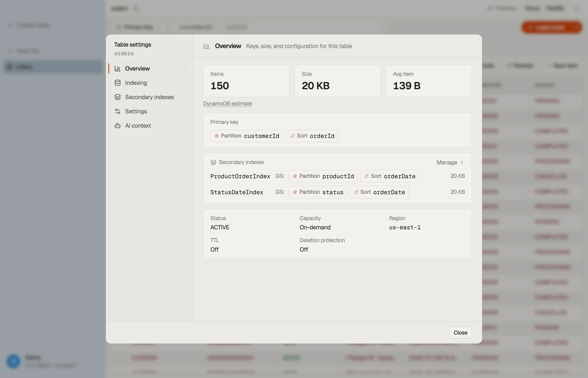Viewport: 588px width, 378px height.
Task: Click the On-demand capacity value
Action: point(315,227)
